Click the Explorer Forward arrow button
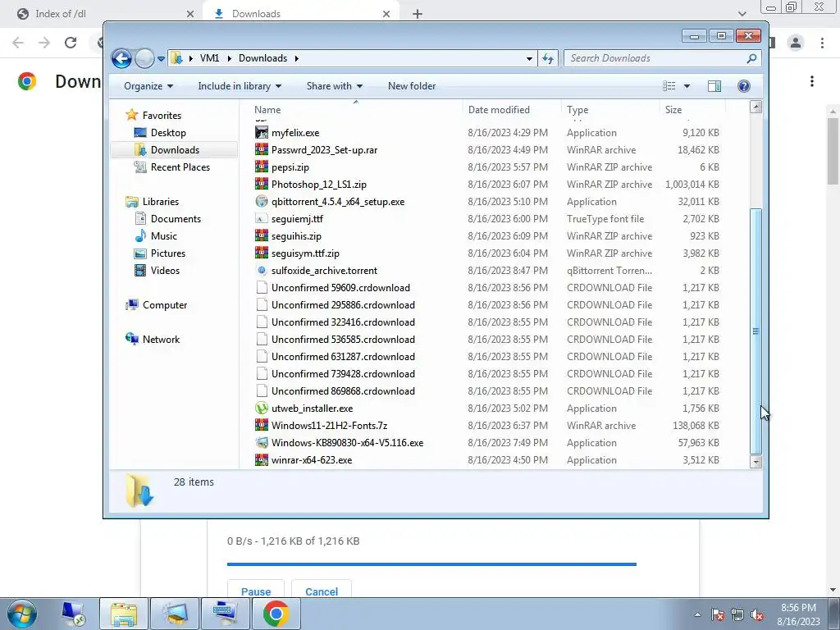The image size is (840, 630). [144, 58]
